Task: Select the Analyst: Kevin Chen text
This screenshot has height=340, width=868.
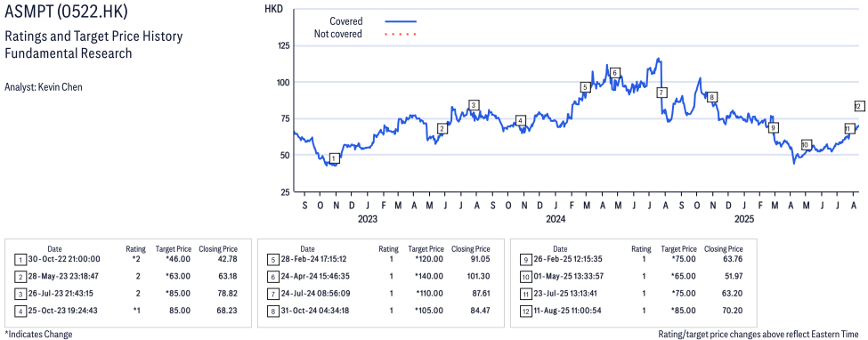Action: pos(44,87)
